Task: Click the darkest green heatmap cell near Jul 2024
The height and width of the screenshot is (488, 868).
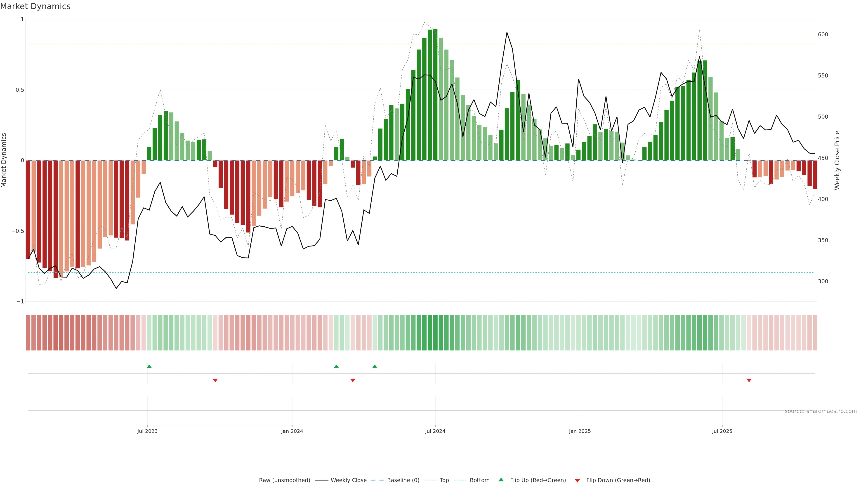Action: (435, 333)
